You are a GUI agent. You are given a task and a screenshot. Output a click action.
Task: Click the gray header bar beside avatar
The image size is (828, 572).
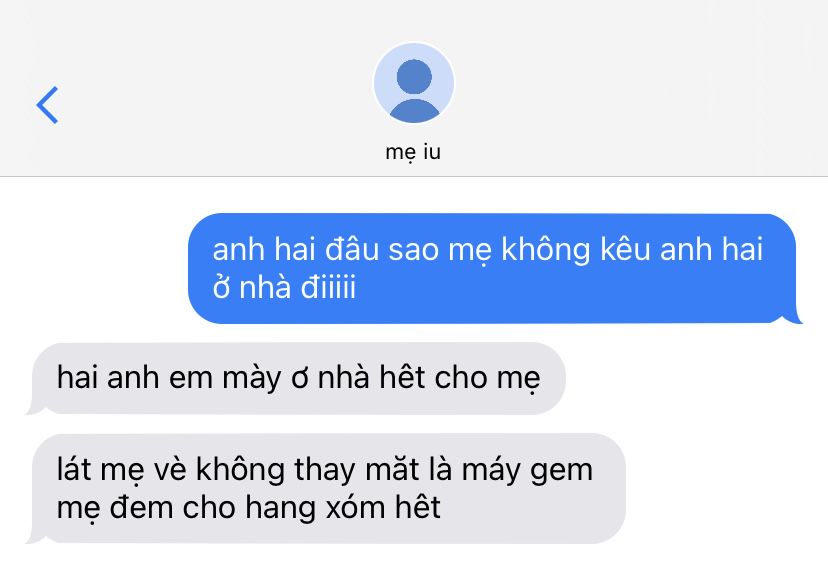click(x=634, y=88)
